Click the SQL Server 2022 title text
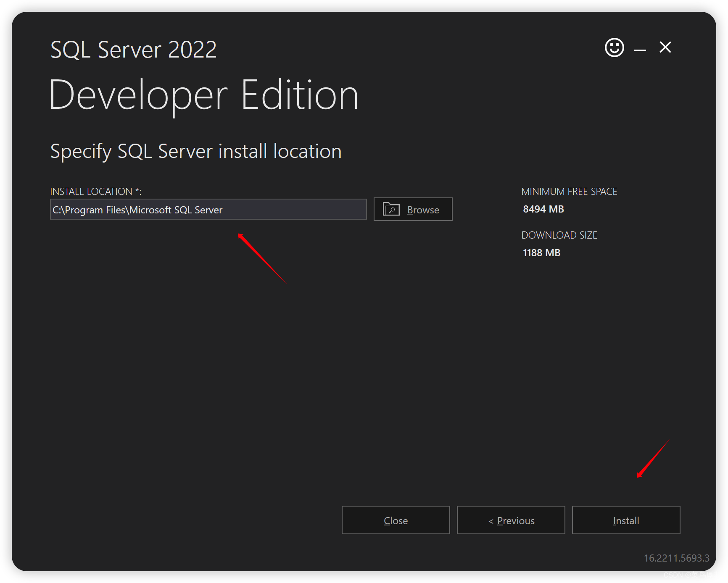This screenshot has height=583, width=728. [133, 50]
